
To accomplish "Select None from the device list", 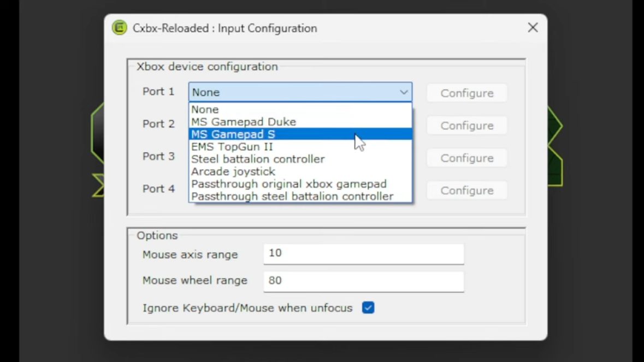I will click(300, 109).
